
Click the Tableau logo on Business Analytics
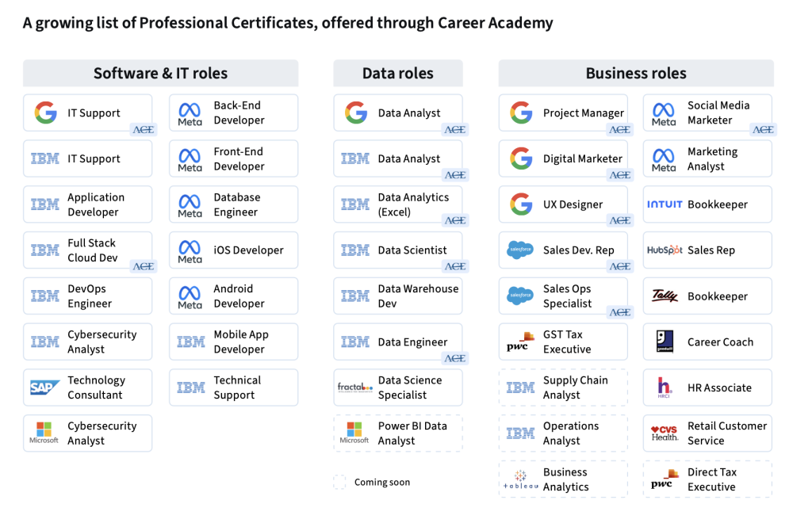pos(521,479)
